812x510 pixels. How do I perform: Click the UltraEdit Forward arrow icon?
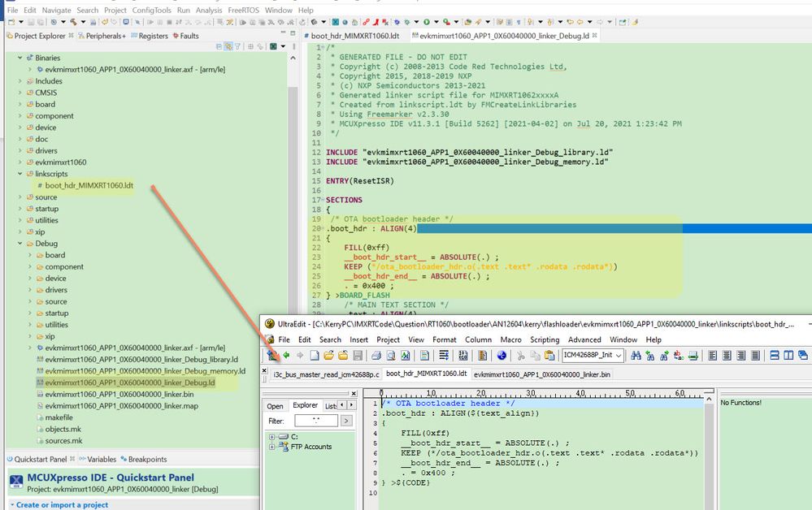point(300,355)
